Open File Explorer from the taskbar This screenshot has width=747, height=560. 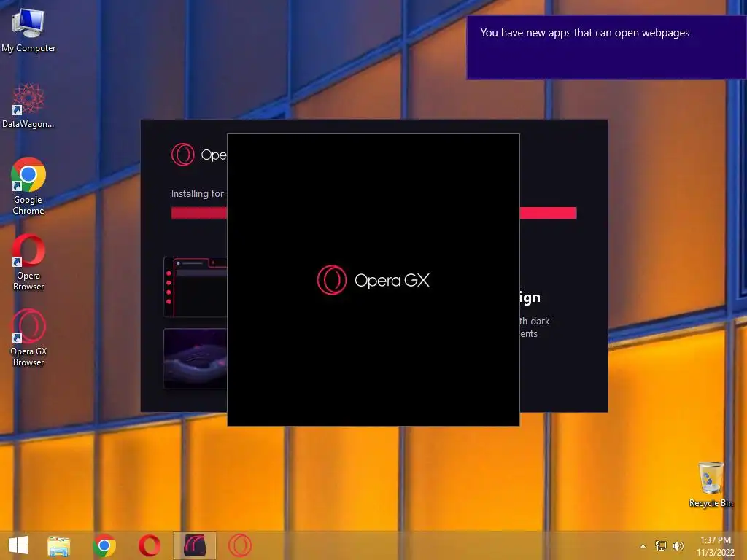click(59, 545)
